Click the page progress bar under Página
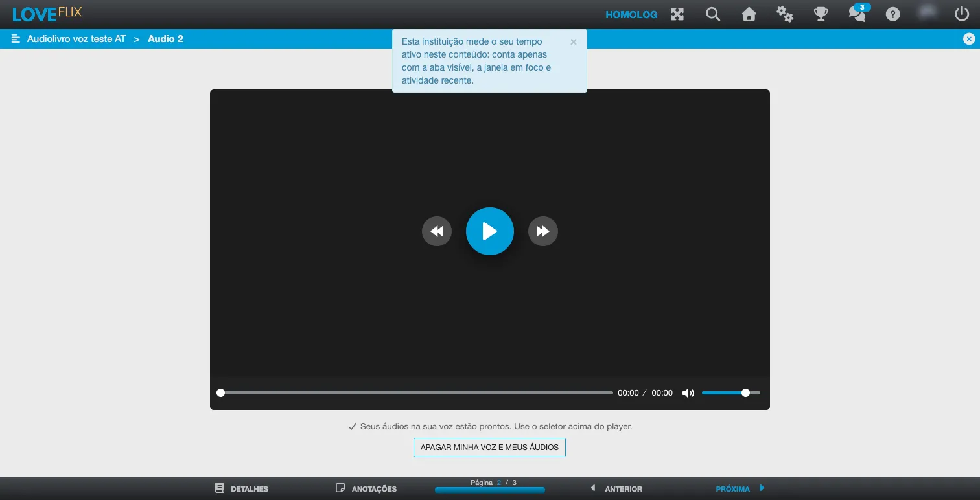Image resolution: width=980 pixels, height=500 pixels. coord(490,490)
